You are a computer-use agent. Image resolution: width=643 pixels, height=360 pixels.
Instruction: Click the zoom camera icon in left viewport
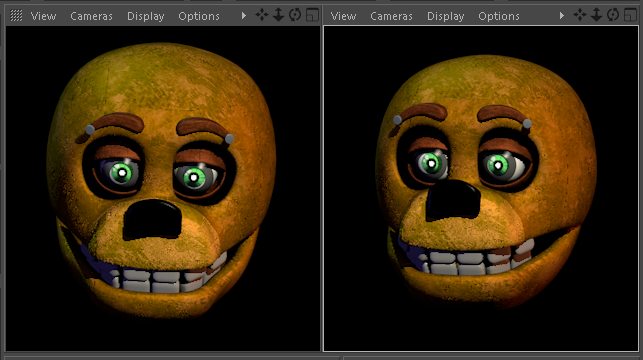pyautogui.click(x=278, y=15)
